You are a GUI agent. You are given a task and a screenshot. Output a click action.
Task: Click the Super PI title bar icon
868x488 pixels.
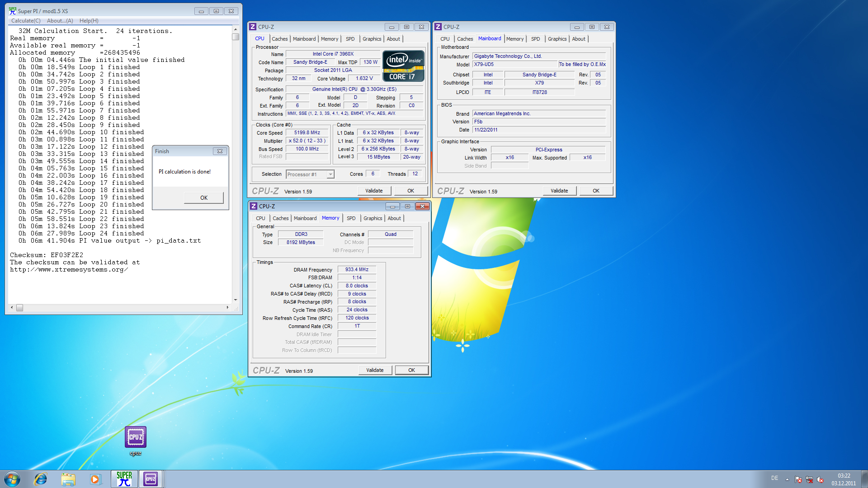[12, 11]
